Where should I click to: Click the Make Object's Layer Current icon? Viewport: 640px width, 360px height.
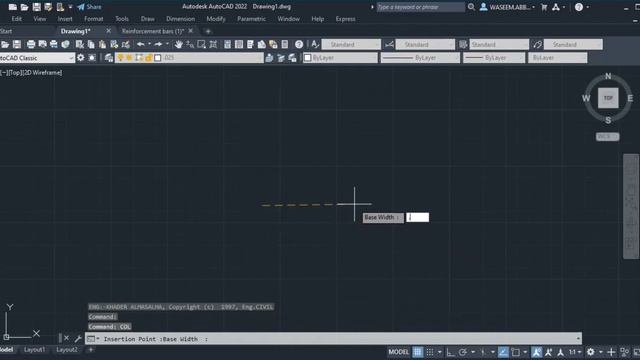pyautogui.click(x=269, y=58)
